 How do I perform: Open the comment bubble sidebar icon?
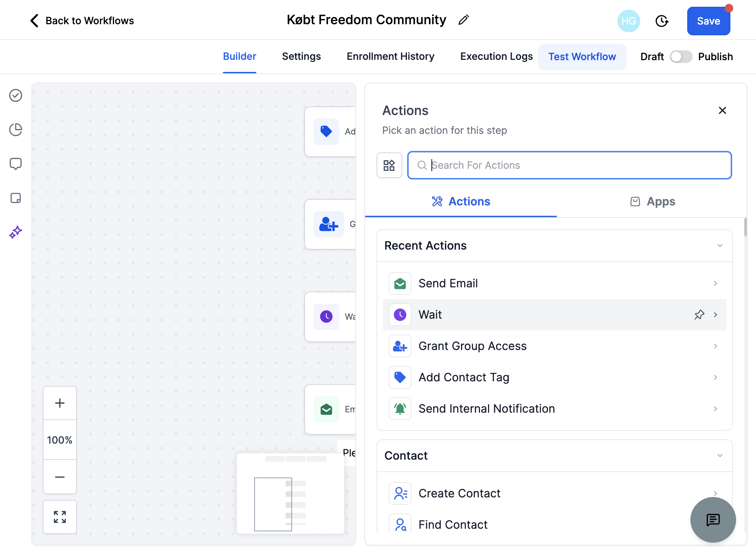(16, 164)
